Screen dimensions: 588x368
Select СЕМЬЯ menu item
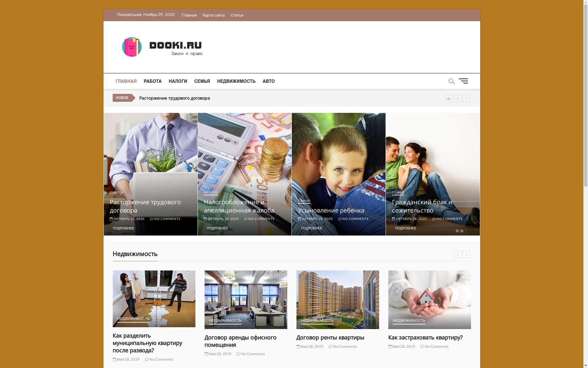coord(202,81)
